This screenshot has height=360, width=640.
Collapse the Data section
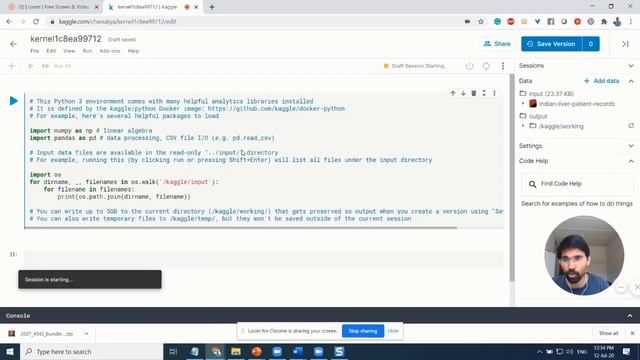(x=631, y=81)
